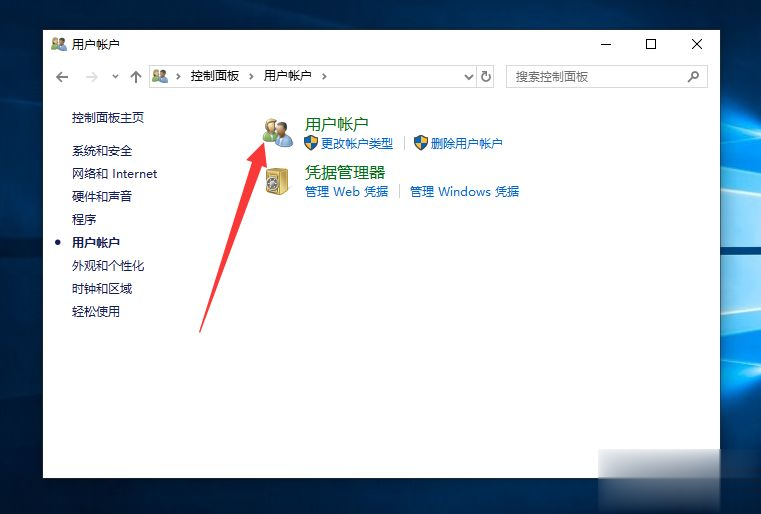
Task: Open the recent locations dropdown arrow
Action: click(115, 76)
